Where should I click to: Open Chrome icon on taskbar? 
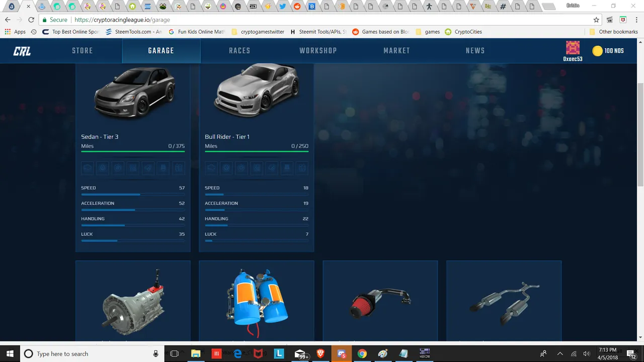362,354
